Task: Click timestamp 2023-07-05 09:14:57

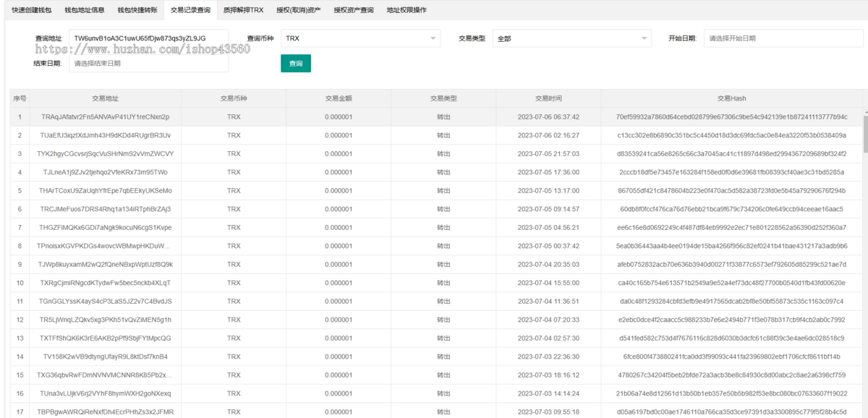Action: tap(548, 209)
